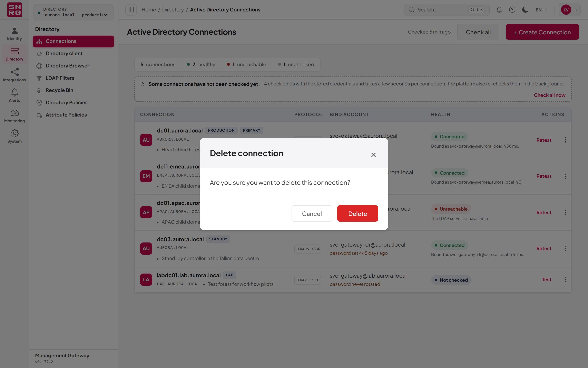Go to Home breadcrumb
Image resolution: width=588 pixels, height=368 pixels.
tap(149, 10)
